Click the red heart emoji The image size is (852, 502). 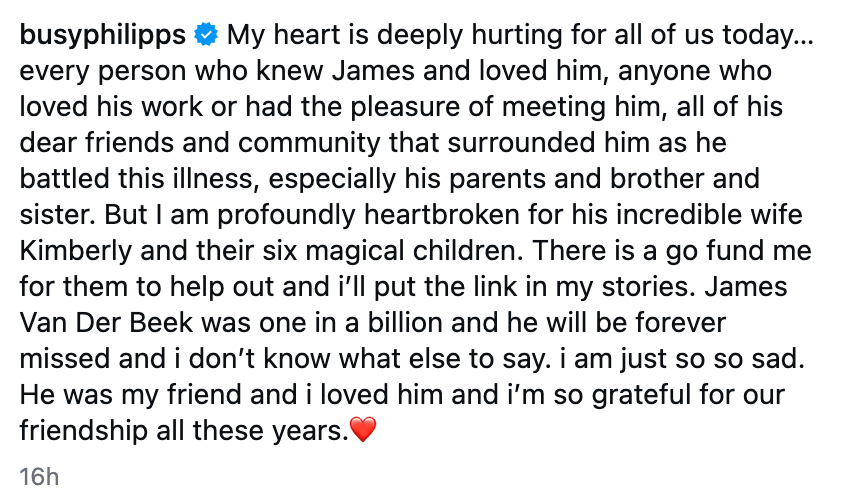click(x=364, y=432)
